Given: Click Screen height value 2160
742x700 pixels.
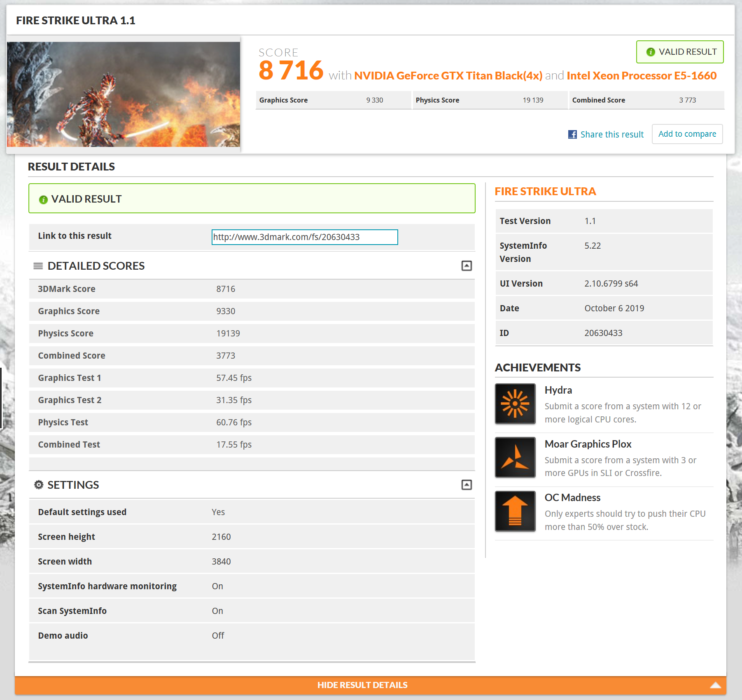Looking at the screenshot, I should point(221,537).
